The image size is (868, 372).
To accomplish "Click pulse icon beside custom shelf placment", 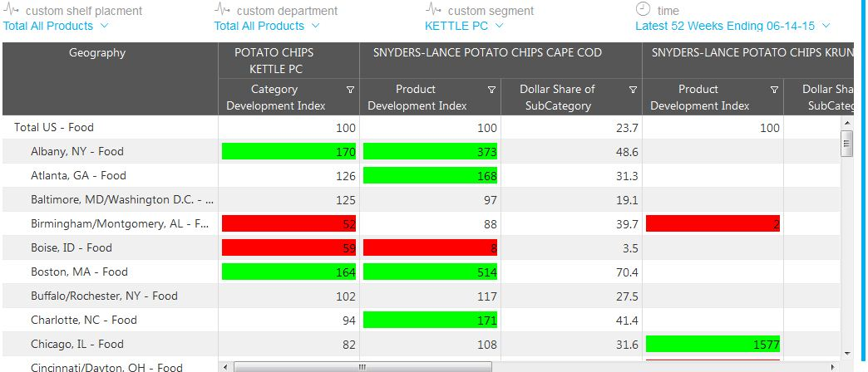I will pyautogui.click(x=11, y=10).
